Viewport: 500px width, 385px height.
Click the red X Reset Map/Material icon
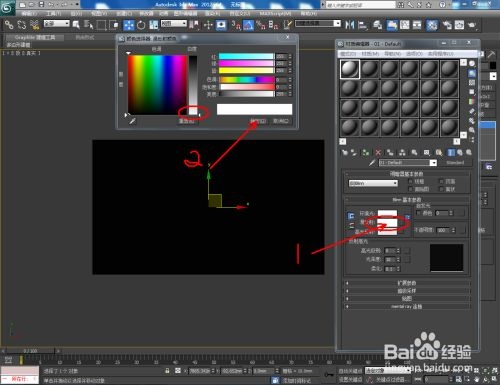(378, 153)
